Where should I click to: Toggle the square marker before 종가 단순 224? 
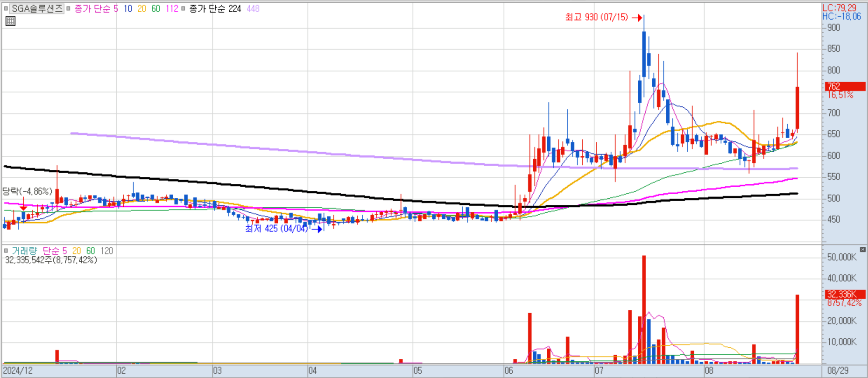(183, 8)
